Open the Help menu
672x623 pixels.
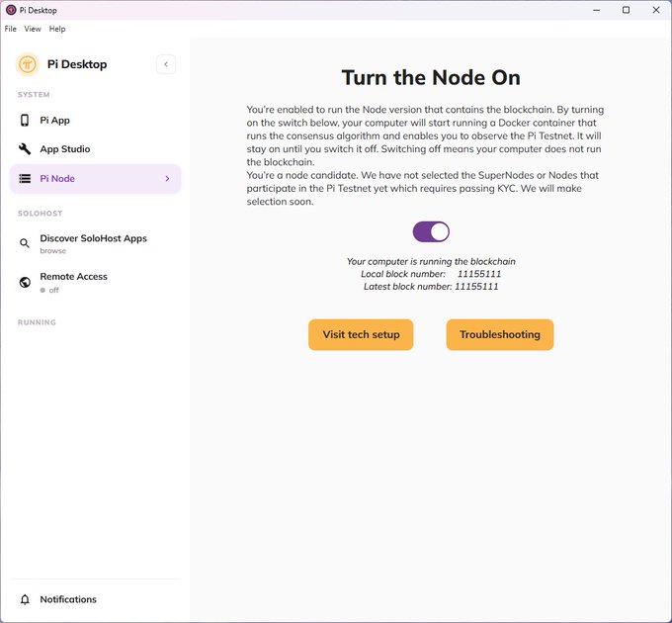tap(57, 29)
